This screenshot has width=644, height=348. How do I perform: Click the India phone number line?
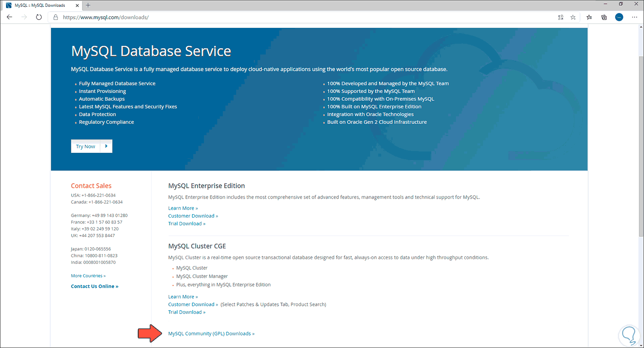tap(93, 262)
